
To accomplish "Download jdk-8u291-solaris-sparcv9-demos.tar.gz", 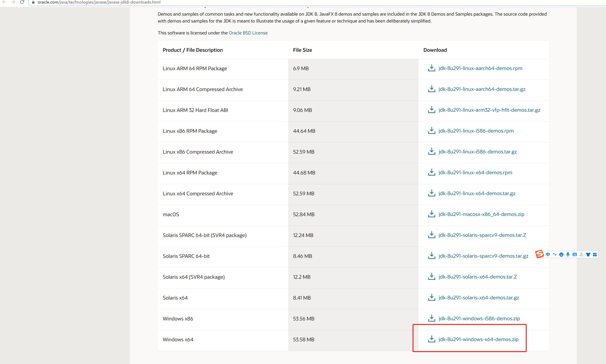I will pyautogui.click(x=483, y=256).
